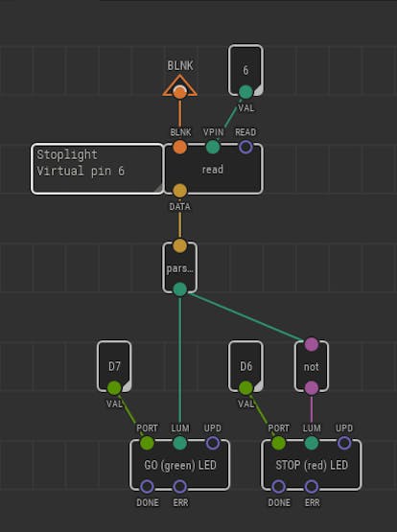Click ERR pin on STOP (red) LED node
Viewport: 397px width, 532px height.
(312, 487)
